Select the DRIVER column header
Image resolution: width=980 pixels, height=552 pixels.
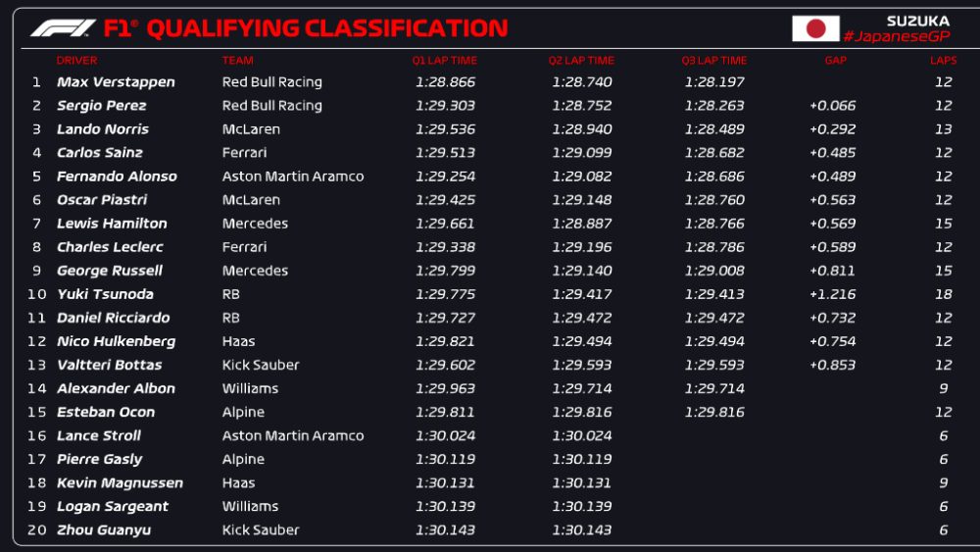[x=76, y=61]
